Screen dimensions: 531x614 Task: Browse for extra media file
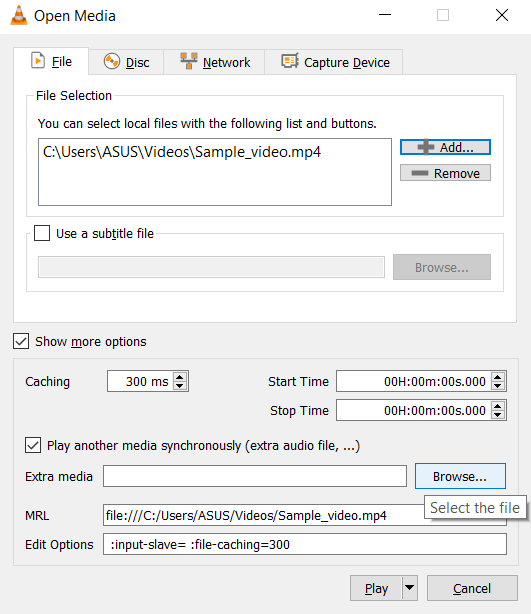tap(460, 476)
